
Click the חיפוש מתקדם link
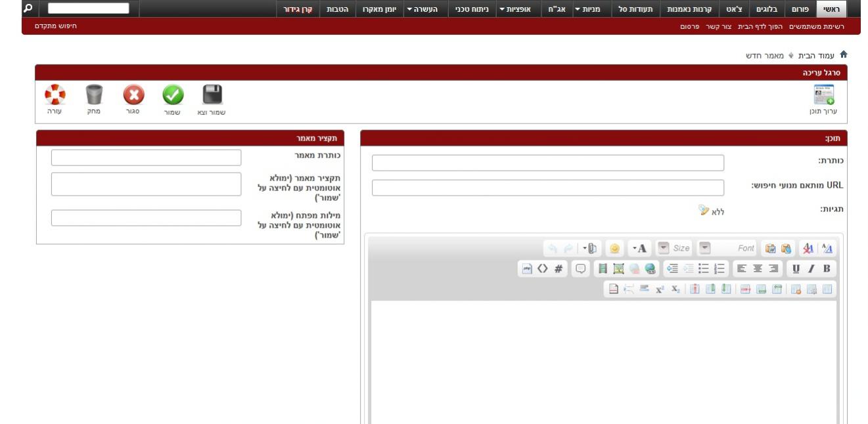56,26
